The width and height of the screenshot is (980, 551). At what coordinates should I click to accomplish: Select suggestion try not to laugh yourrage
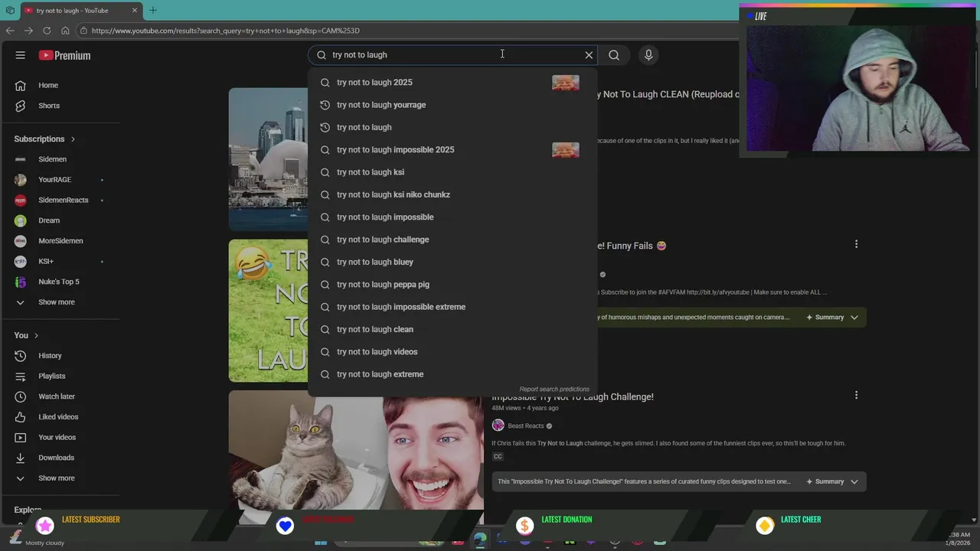pos(452,105)
